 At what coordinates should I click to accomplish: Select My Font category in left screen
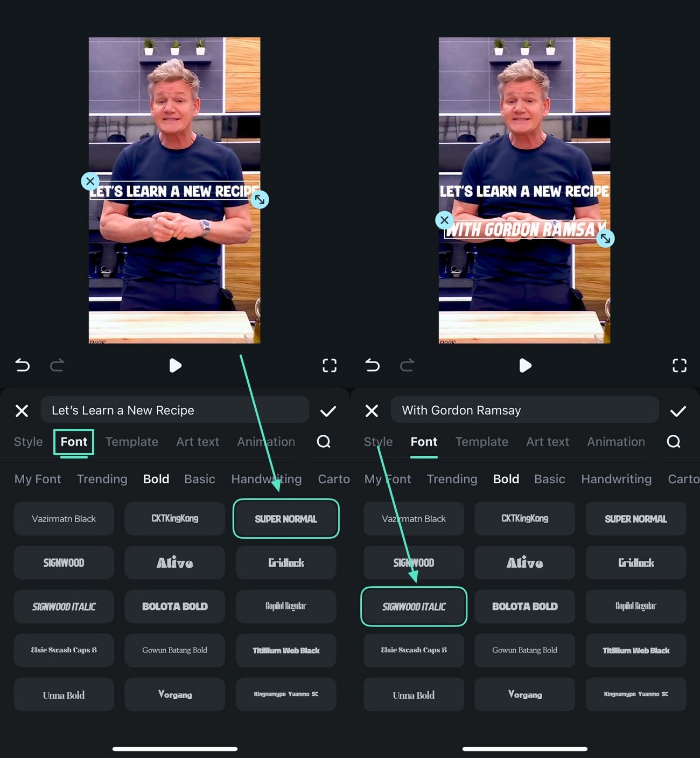pos(38,479)
